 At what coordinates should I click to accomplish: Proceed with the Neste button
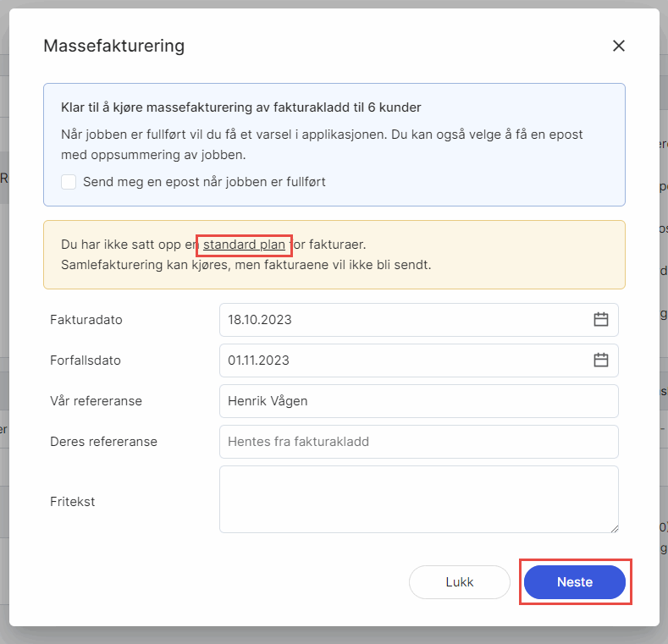pos(575,582)
